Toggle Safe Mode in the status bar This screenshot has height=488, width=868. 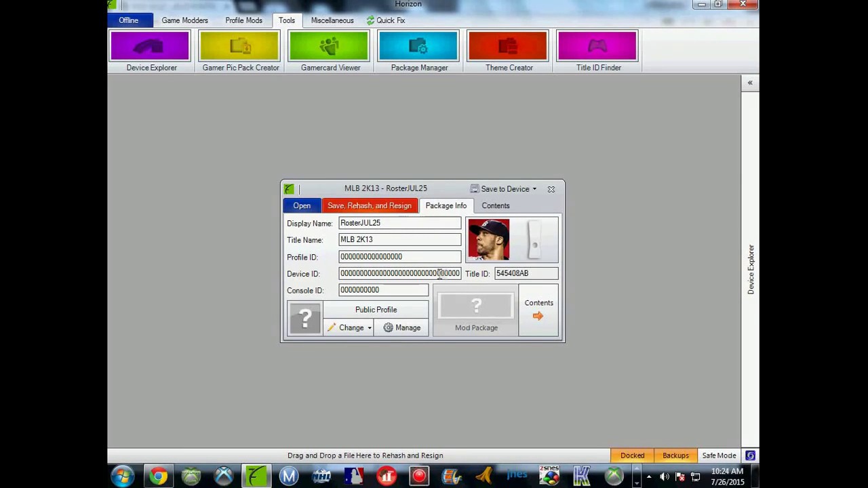pyautogui.click(x=719, y=455)
